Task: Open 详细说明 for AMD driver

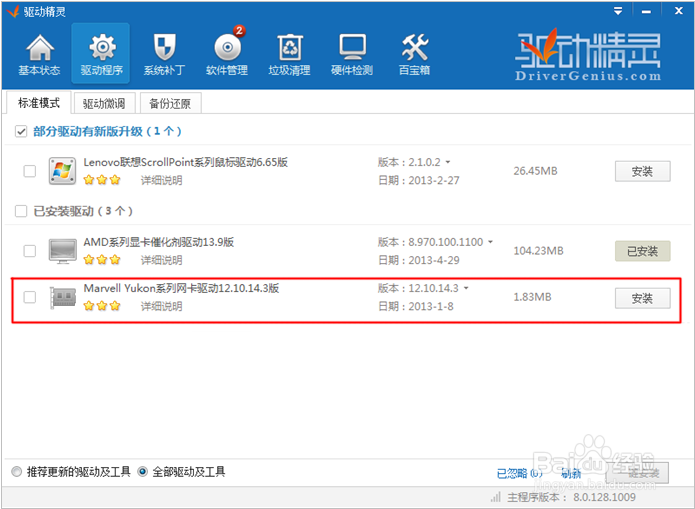Action: coord(162,260)
